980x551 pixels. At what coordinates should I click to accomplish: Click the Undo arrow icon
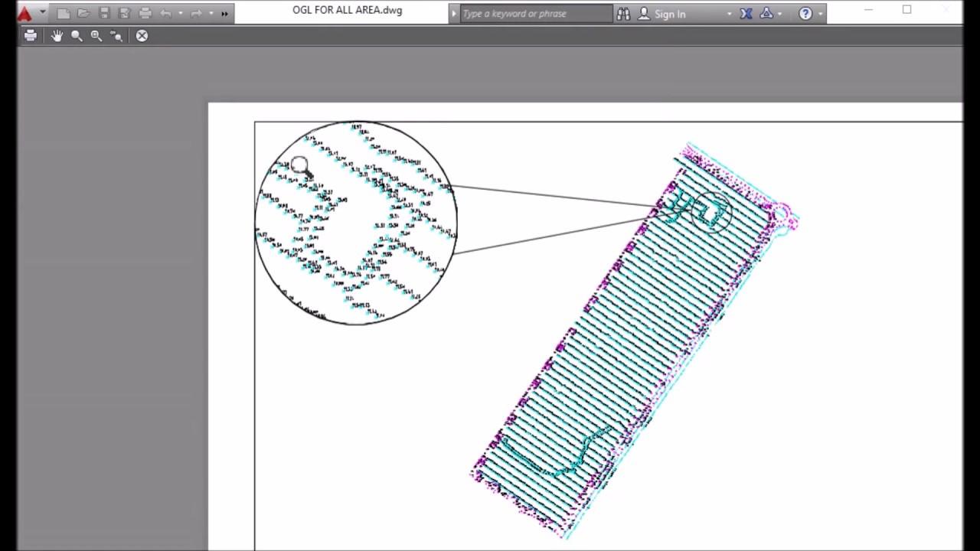pyautogui.click(x=165, y=13)
